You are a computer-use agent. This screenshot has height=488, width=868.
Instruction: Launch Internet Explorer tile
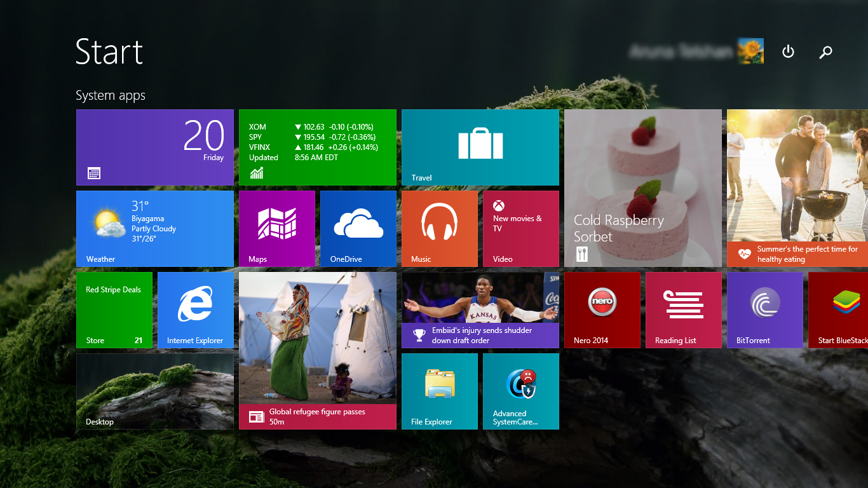(x=196, y=310)
